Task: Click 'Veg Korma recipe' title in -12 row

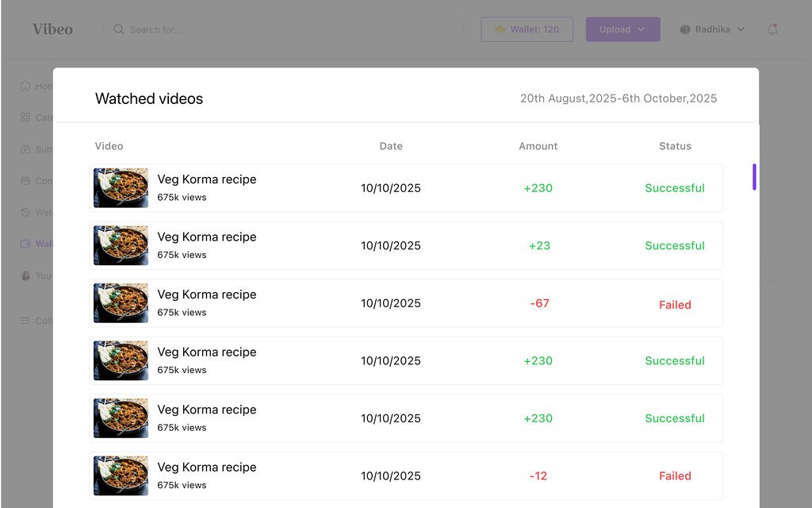Action: pos(207,467)
